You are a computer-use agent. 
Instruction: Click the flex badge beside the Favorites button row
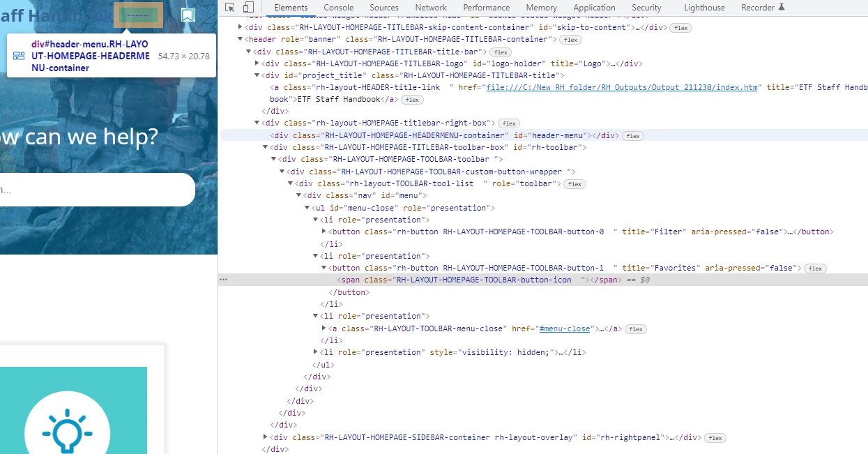click(814, 268)
